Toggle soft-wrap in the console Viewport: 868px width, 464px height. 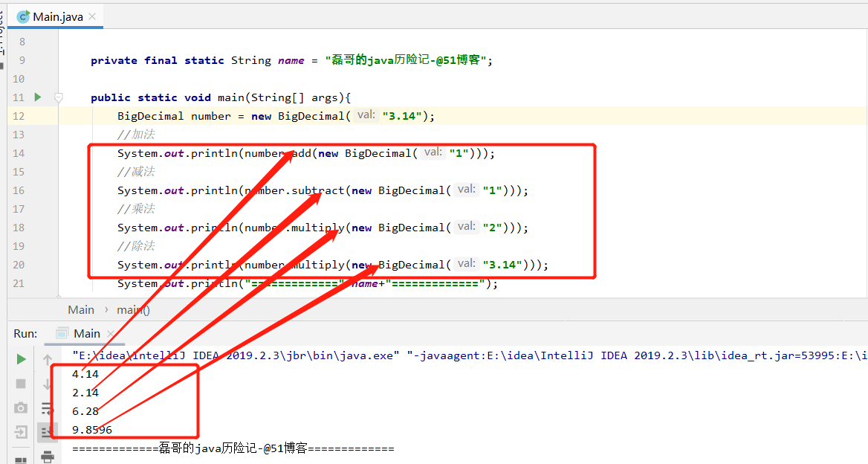pos(48,409)
